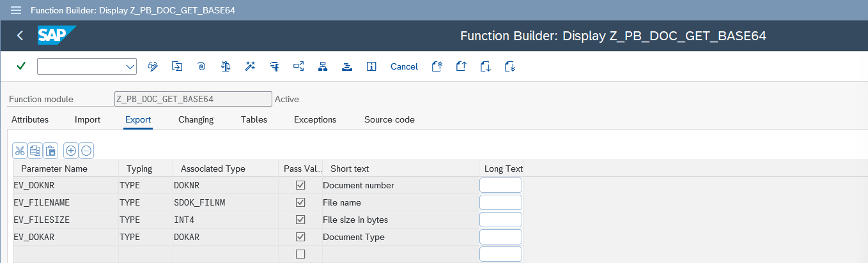Click the Short text column header
Viewport: 868px width, 263px height.
(401, 169)
